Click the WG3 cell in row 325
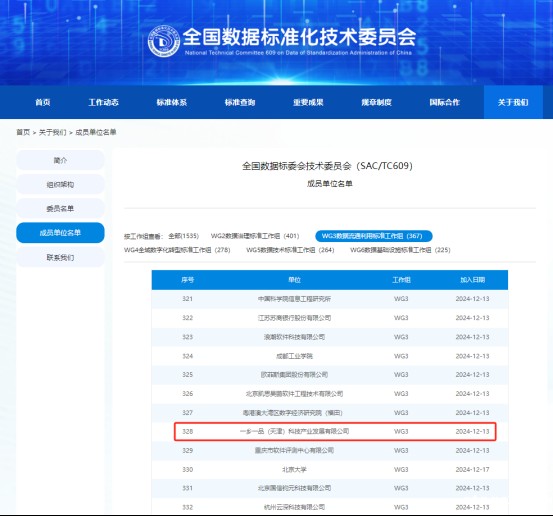This screenshot has height=516, width=553. [x=401, y=375]
